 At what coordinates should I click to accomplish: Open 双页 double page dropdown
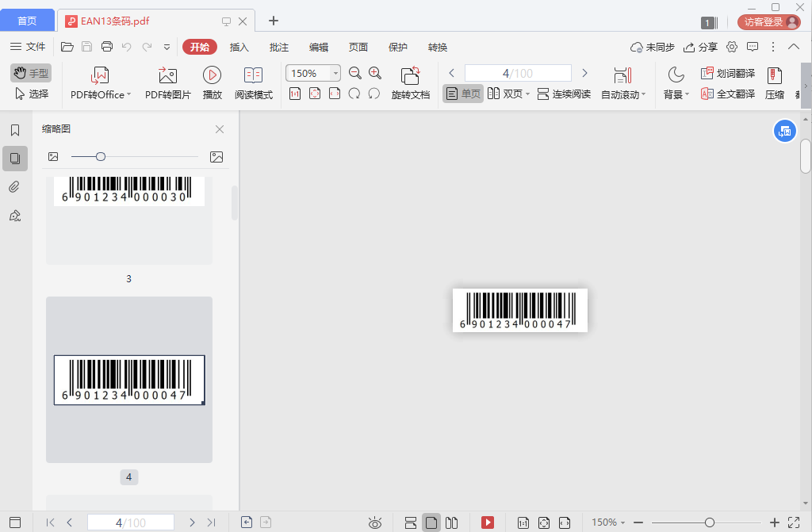click(508, 94)
